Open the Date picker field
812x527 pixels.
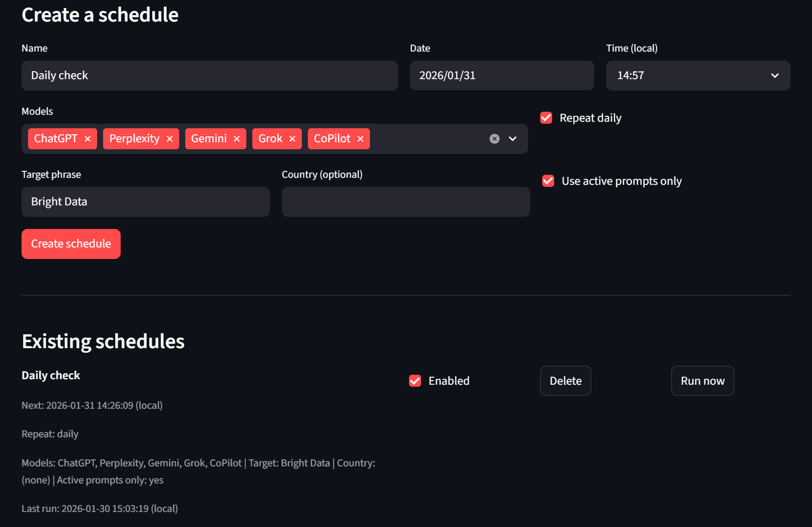pos(502,76)
